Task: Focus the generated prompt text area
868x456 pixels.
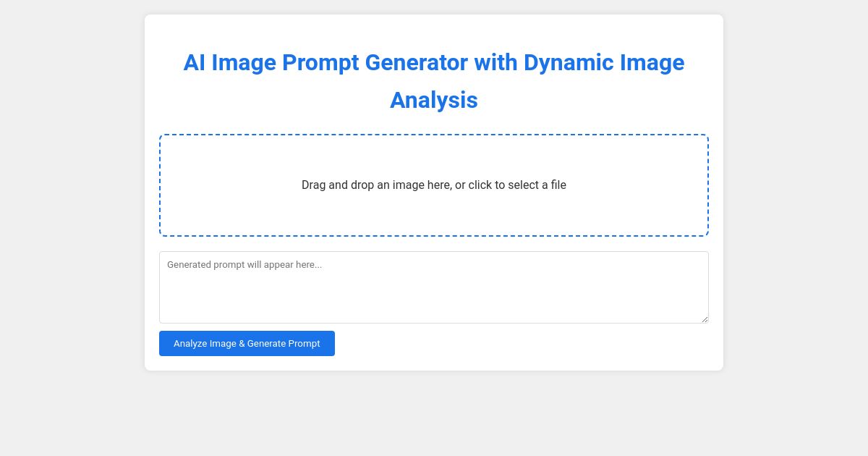Action: tap(434, 287)
